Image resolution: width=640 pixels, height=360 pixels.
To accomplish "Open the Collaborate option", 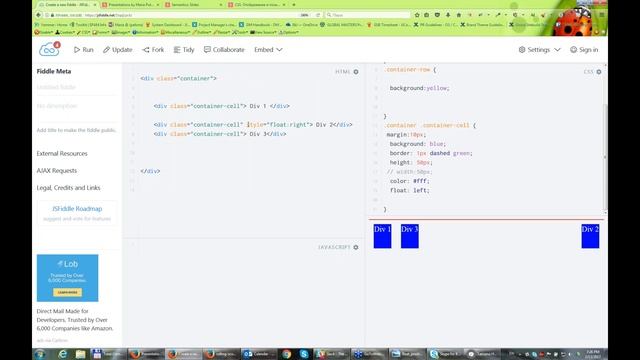I will 224,50.
